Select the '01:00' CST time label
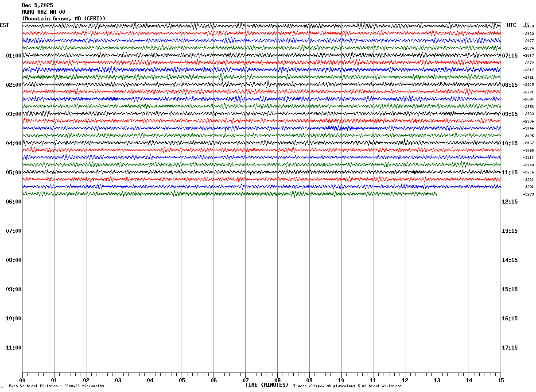This screenshot has height=392, width=536. pos(14,56)
